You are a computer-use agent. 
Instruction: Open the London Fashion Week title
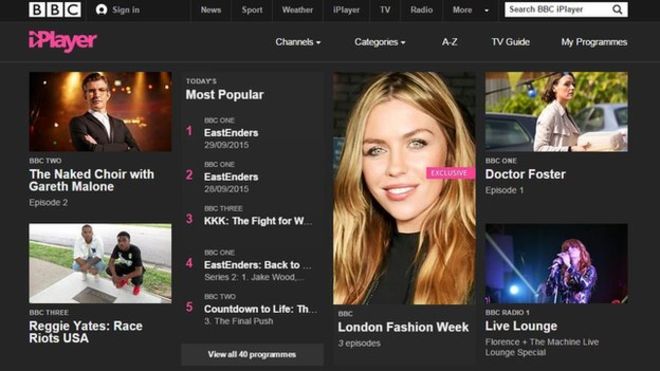(x=403, y=327)
